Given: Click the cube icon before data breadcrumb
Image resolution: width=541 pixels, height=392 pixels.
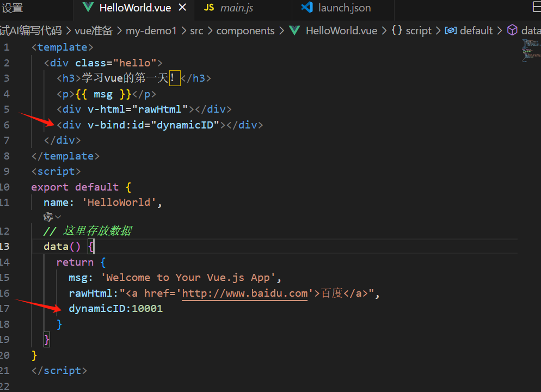Looking at the screenshot, I should click(x=512, y=30).
